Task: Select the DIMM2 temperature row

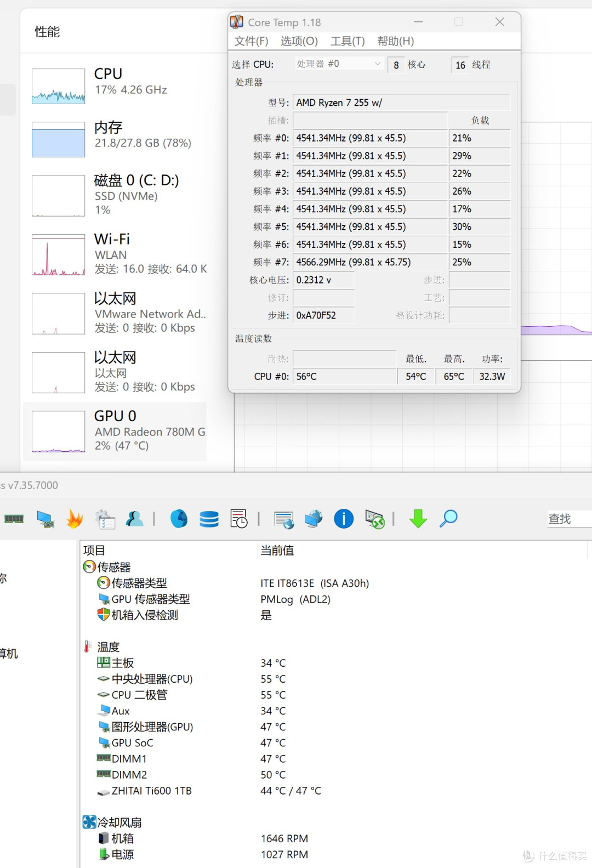Action: point(129,774)
